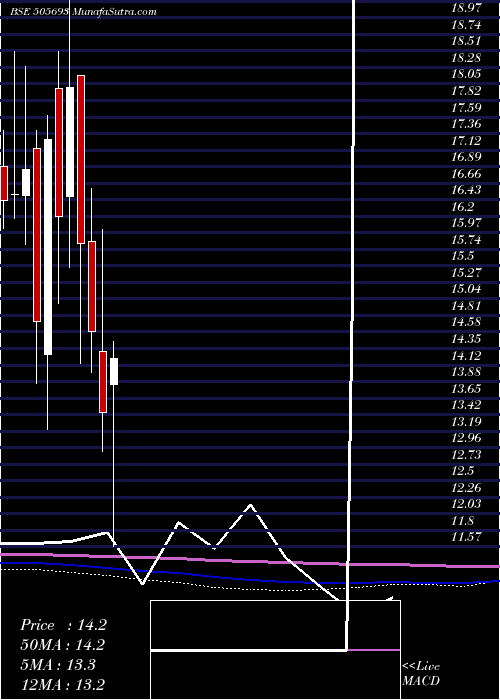This screenshot has height=700, width=500.
Task: Click the 14.81 price axis label
Action: [466, 306]
